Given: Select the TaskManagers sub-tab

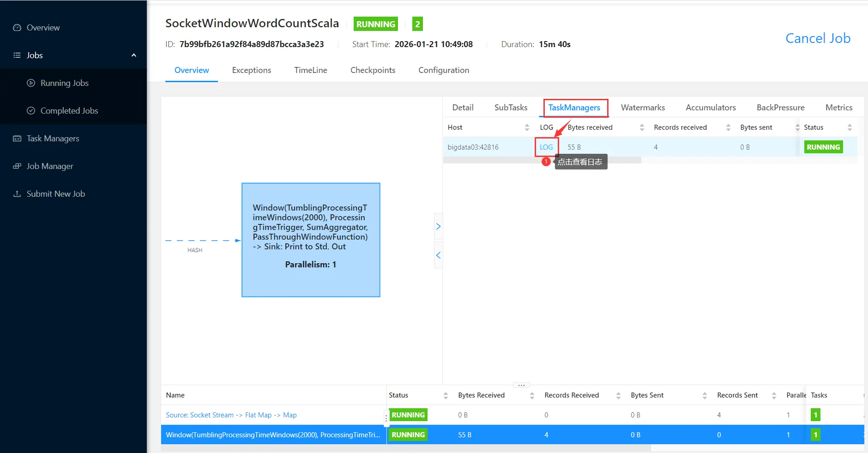Looking at the screenshot, I should [x=574, y=108].
